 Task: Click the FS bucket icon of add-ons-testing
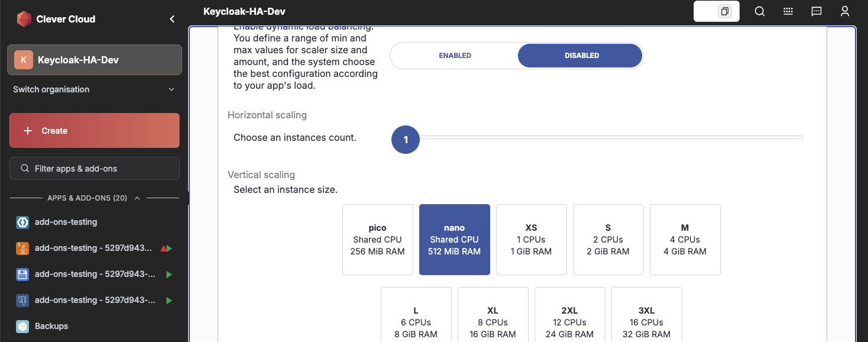22,275
